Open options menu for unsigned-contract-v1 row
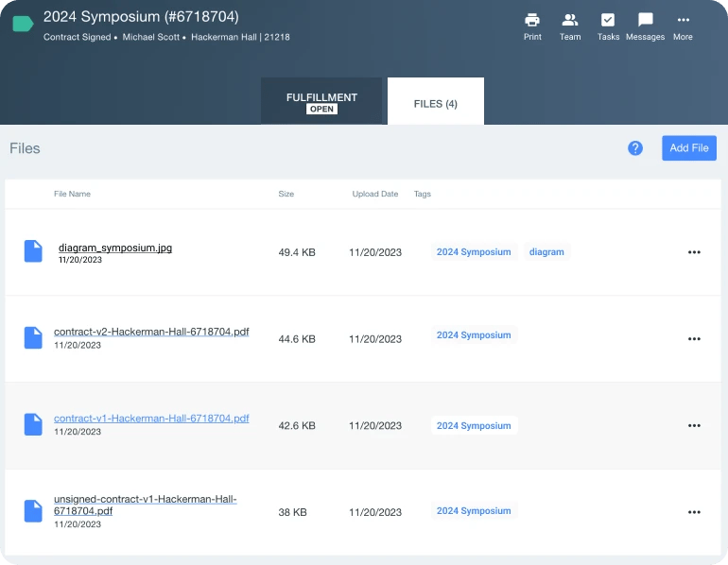The image size is (728, 565). 694,512
